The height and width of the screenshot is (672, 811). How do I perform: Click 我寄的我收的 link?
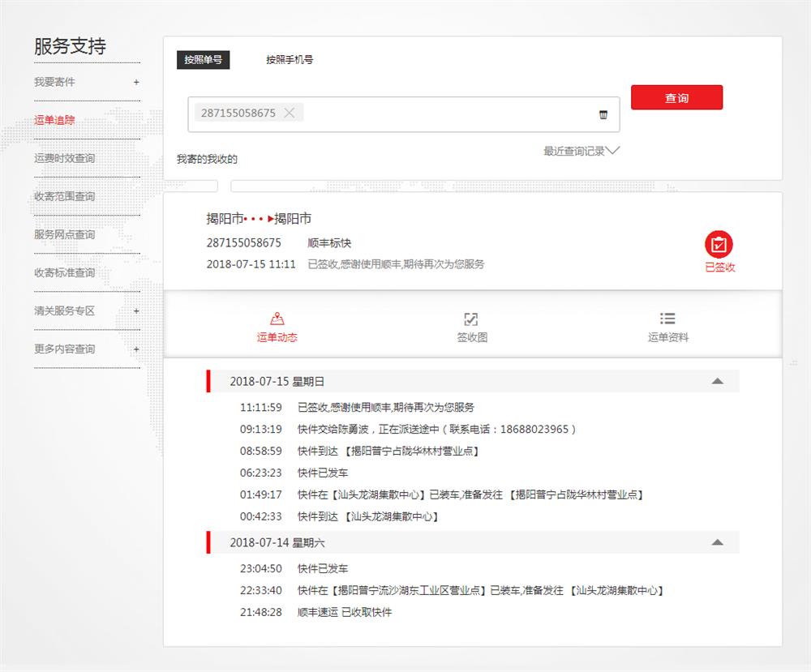(x=207, y=159)
